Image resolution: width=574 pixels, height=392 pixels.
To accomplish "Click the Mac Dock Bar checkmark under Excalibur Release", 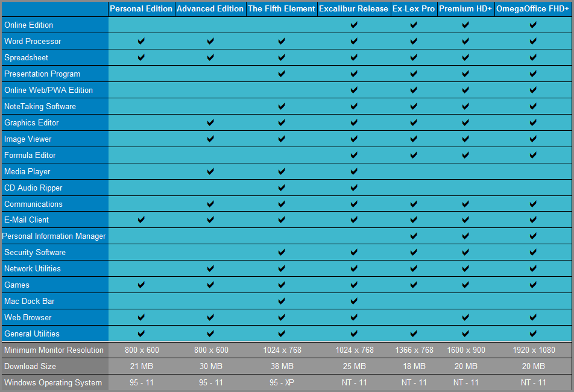I will point(354,301).
